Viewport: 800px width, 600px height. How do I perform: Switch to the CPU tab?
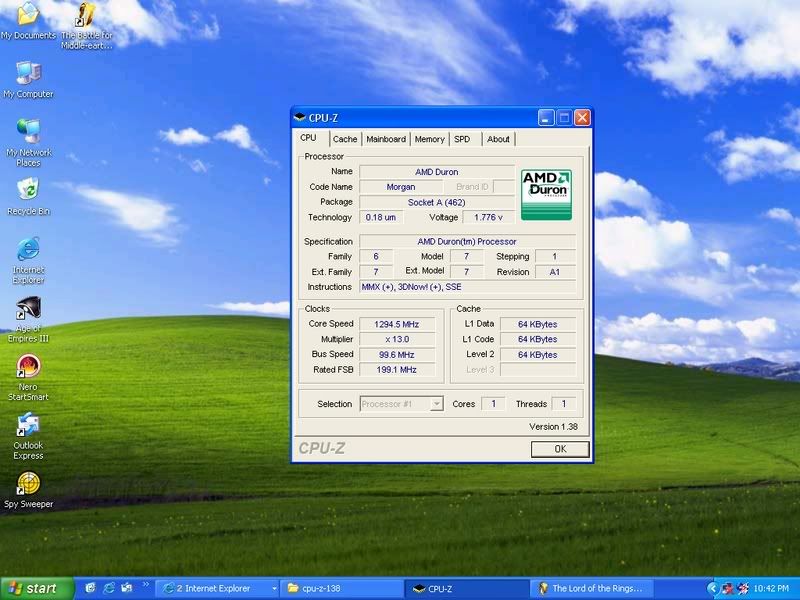[308, 138]
